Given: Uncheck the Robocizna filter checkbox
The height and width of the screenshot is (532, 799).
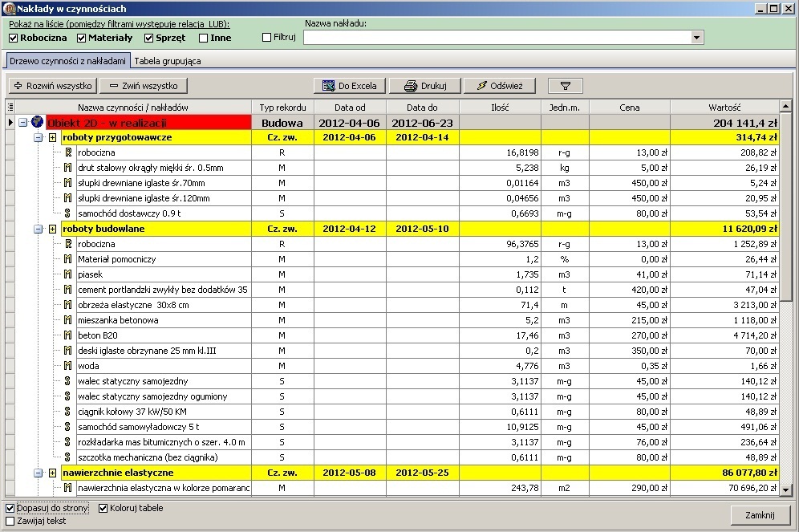Looking at the screenshot, I should [x=14, y=39].
